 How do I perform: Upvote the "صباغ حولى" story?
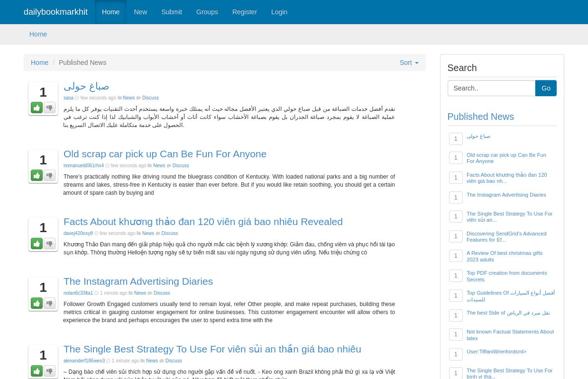[37, 108]
